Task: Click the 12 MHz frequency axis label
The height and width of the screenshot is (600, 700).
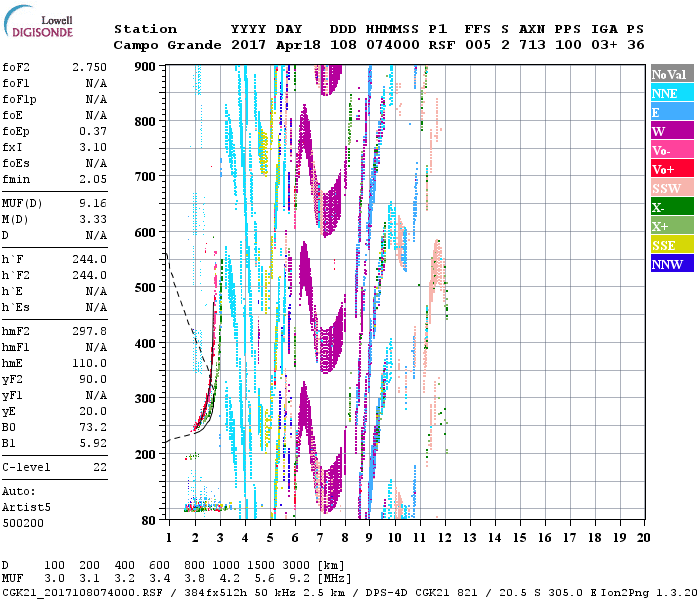Action: point(445,538)
